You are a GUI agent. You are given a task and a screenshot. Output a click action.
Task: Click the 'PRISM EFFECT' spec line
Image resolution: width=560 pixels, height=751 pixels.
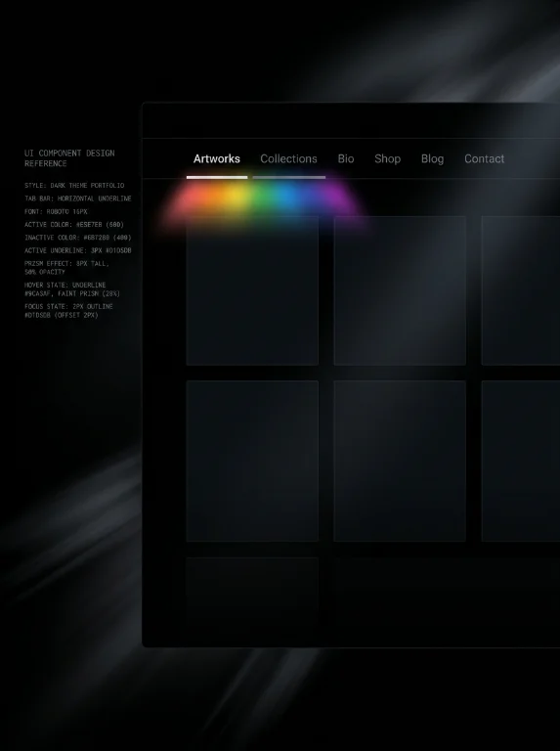point(66,267)
